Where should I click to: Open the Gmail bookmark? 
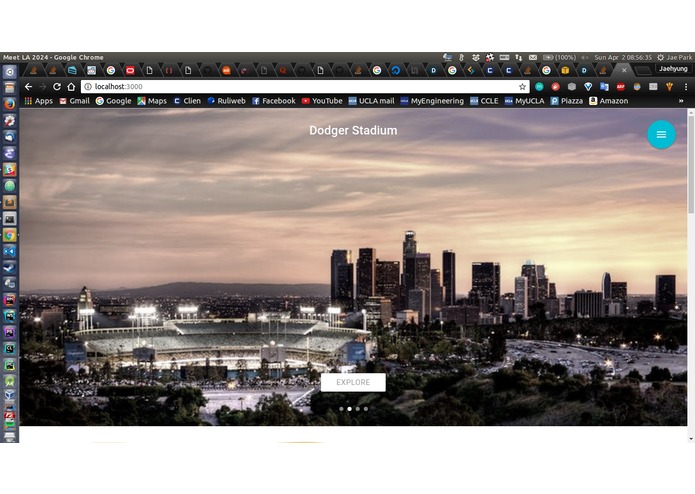74,101
